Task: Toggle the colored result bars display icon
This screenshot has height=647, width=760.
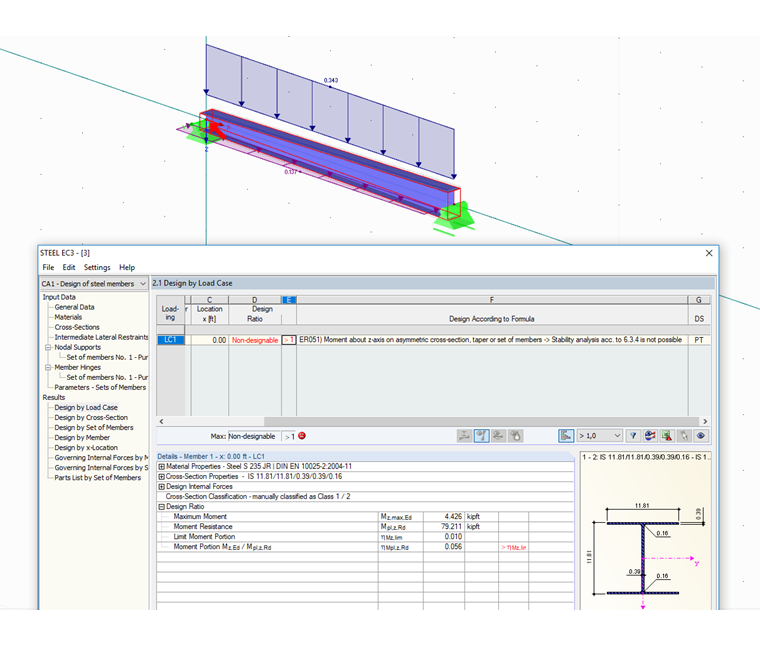Action: [566, 436]
